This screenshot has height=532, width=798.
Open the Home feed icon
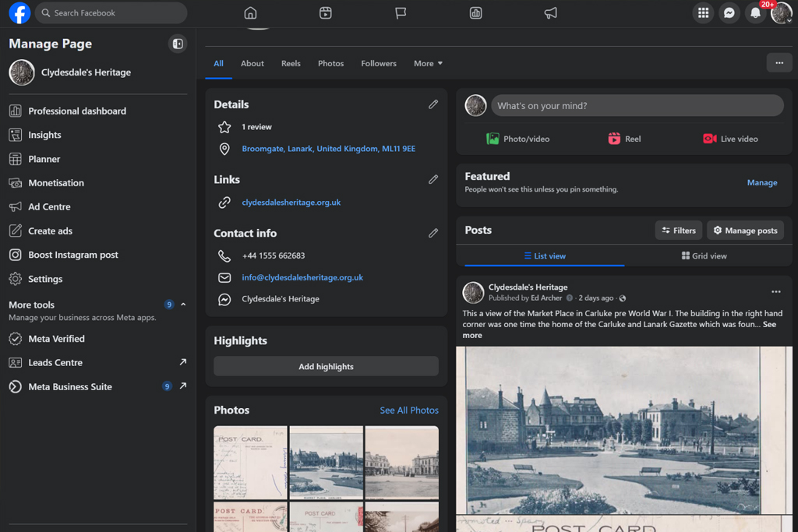tap(250, 12)
